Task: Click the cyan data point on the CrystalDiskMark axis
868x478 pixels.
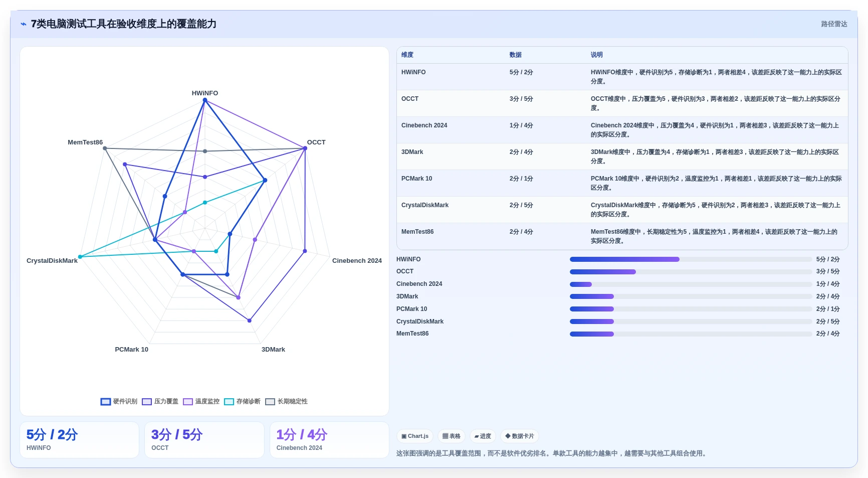Action: 80,257
